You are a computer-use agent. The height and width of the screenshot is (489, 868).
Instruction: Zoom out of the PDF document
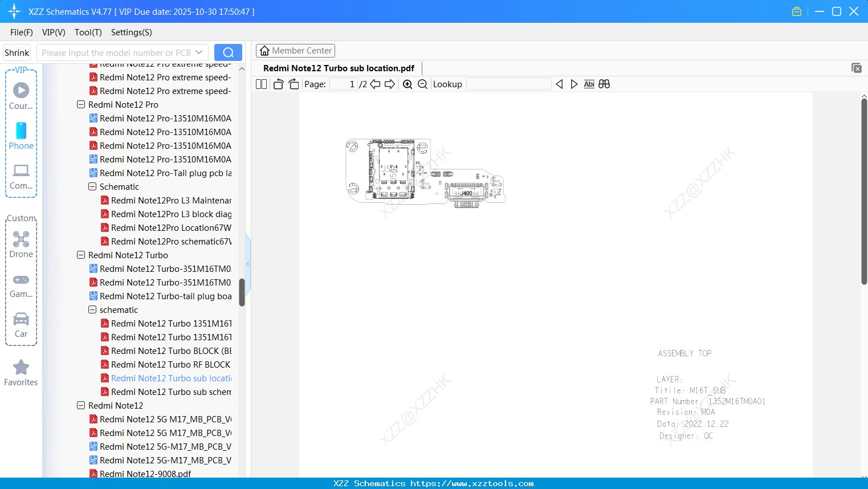tap(422, 84)
